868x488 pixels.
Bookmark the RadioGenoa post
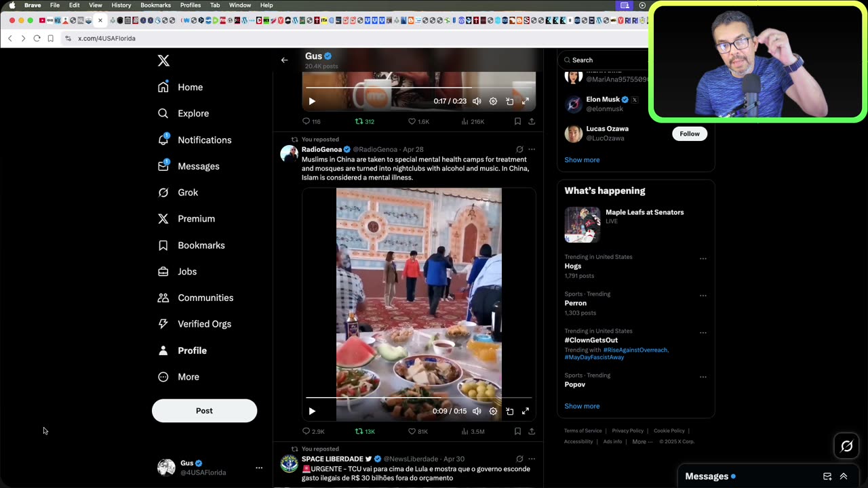[x=517, y=431]
